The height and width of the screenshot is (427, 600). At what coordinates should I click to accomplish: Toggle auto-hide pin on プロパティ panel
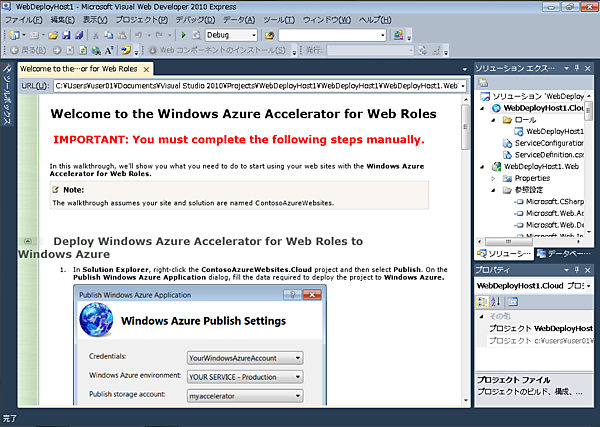pyautogui.click(x=578, y=270)
